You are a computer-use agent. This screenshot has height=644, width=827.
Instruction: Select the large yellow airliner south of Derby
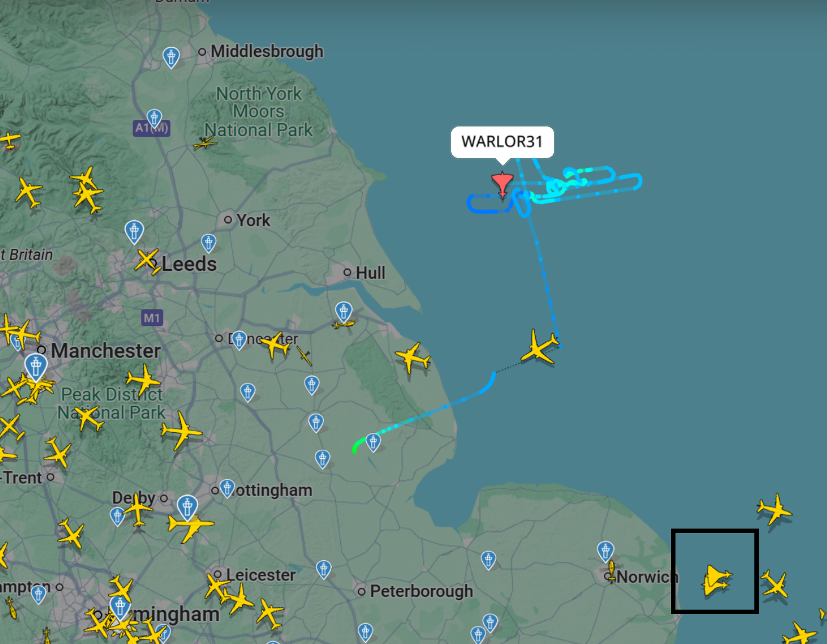tap(190, 524)
